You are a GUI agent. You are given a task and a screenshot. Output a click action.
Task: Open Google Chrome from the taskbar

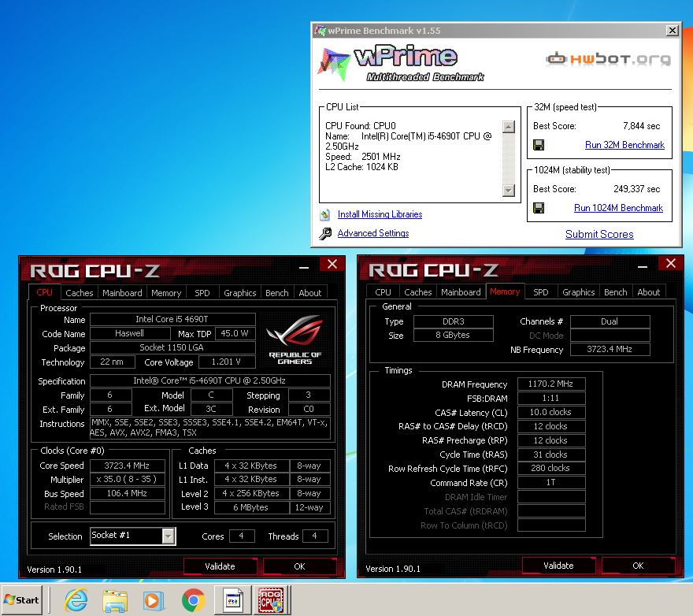pos(193,600)
